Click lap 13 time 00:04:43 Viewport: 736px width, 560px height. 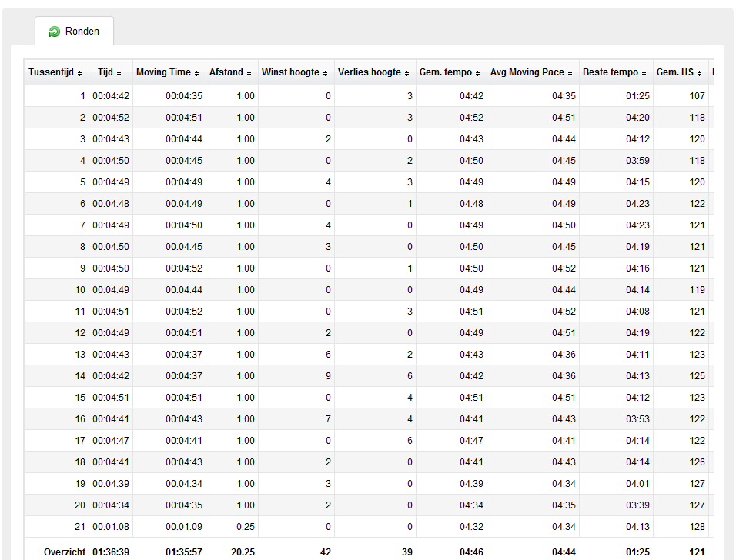pyautogui.click(x=111, y=355)
